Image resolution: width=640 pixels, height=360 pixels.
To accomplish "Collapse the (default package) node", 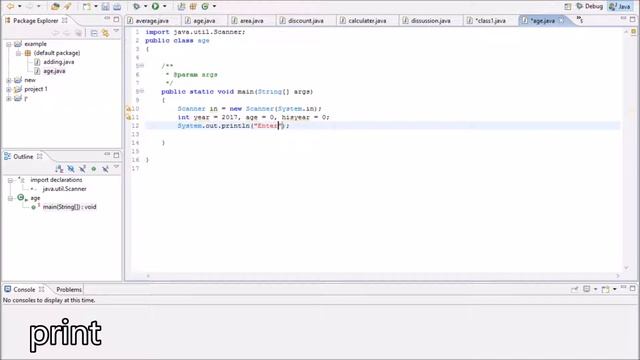I will coord(18,53).
